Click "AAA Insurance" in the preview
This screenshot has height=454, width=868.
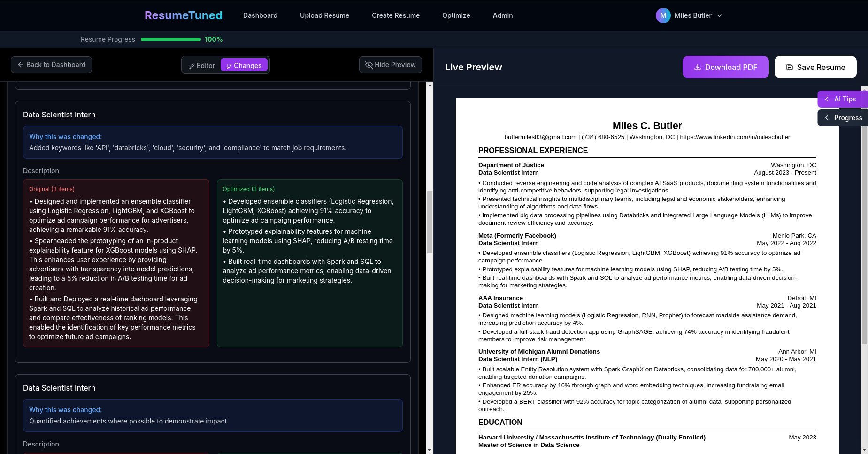(x=500, y=298)
